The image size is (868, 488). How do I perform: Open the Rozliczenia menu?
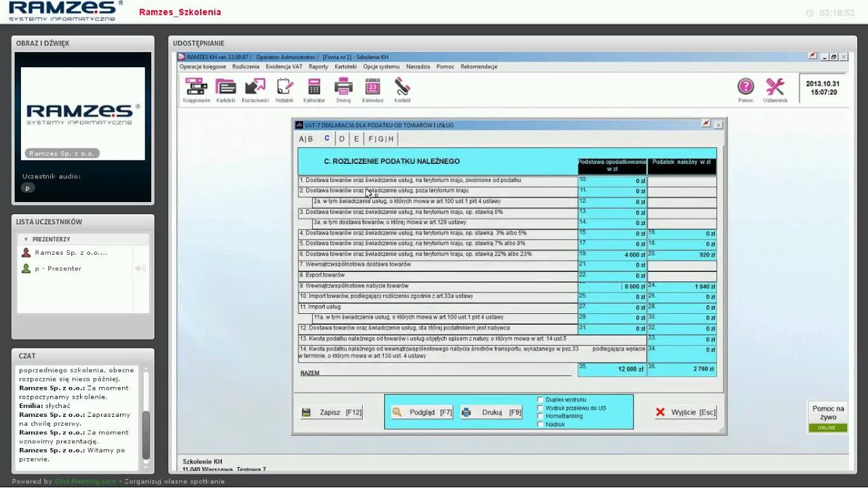pos(245,66)
